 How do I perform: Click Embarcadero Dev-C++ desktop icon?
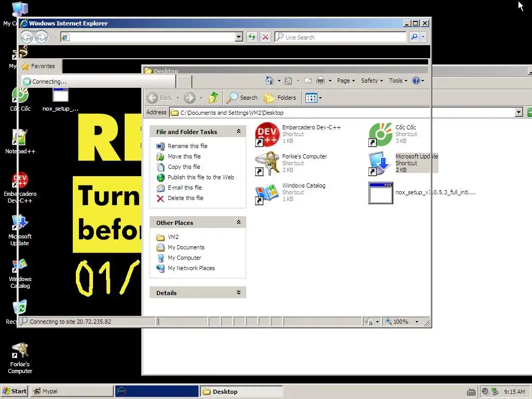tap(20, 188)
